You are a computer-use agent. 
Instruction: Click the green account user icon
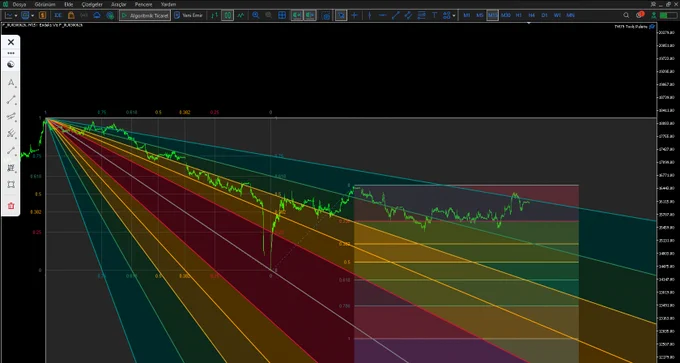click(654, 15)
